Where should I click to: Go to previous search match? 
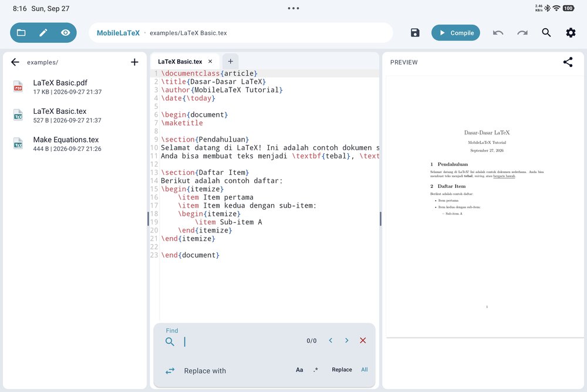(330, 340)
